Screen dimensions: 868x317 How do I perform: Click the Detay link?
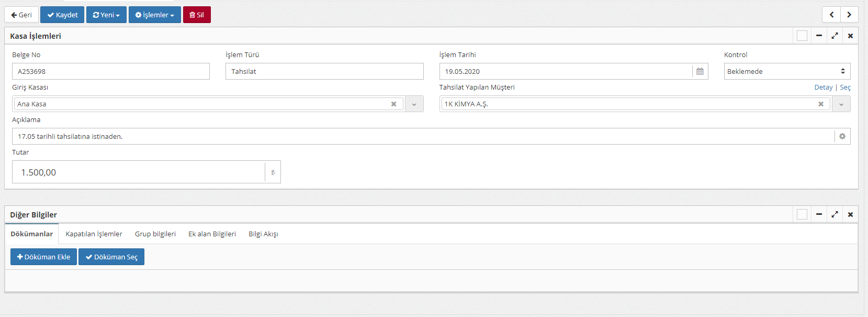click(x=823, y=88)
